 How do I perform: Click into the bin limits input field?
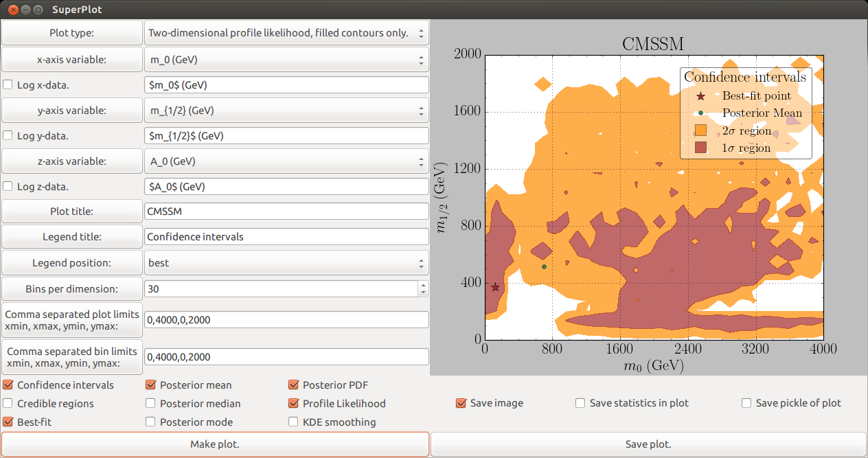286,357
